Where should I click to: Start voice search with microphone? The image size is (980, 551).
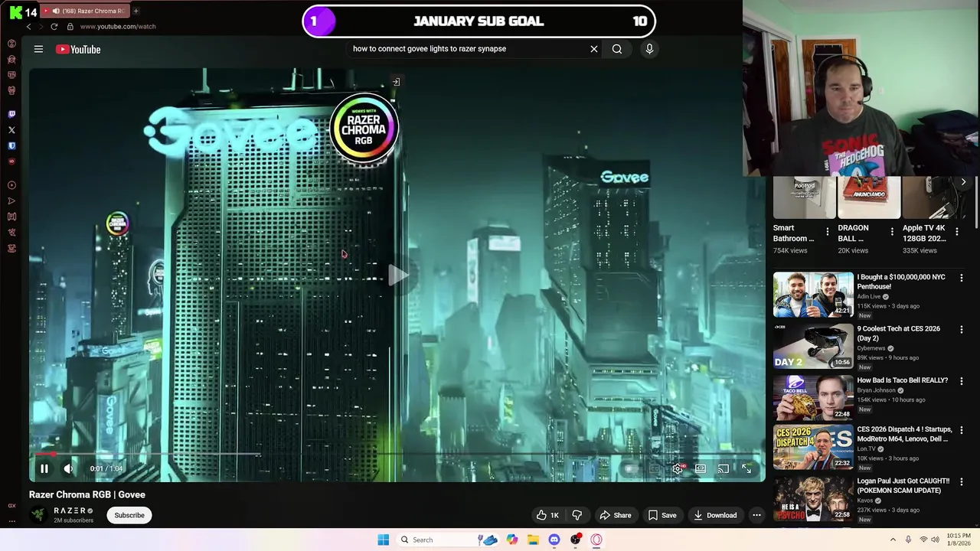pyautogui.click(x=649, y=49)
